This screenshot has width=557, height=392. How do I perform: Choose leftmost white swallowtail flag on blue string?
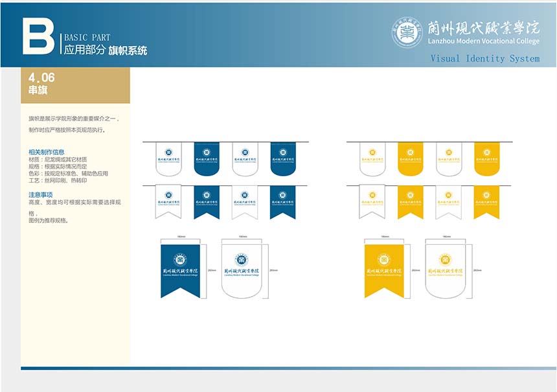[168, 200]
